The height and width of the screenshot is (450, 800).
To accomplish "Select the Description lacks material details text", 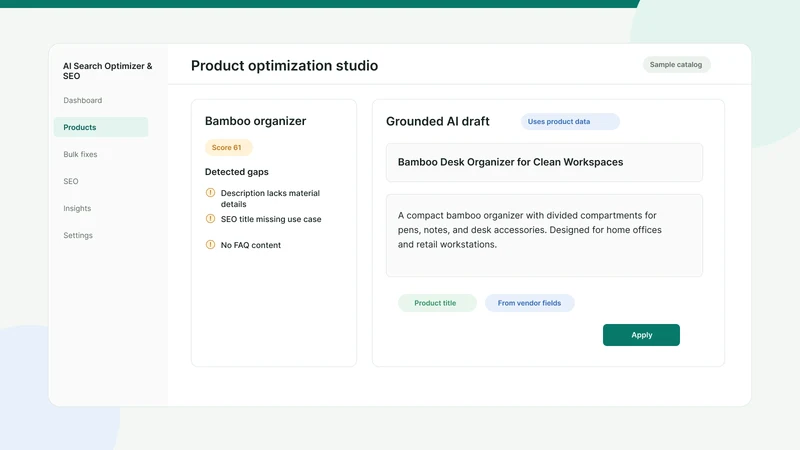I will [270, 198].
